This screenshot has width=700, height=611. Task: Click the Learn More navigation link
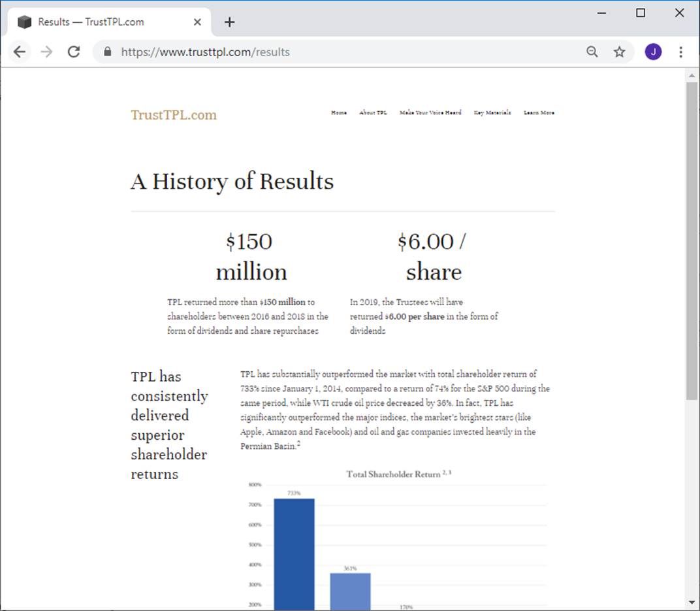point(539,112)
